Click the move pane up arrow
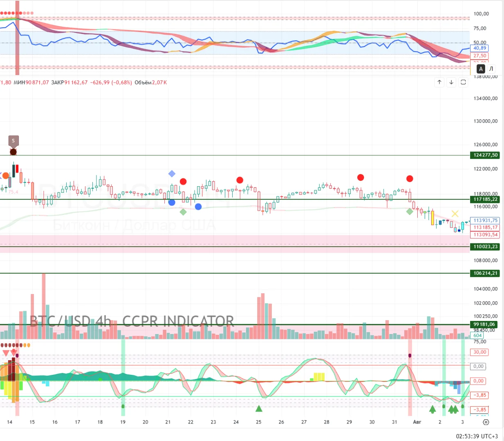This screenshot has width=504, height=441. [x=439, y=82]
